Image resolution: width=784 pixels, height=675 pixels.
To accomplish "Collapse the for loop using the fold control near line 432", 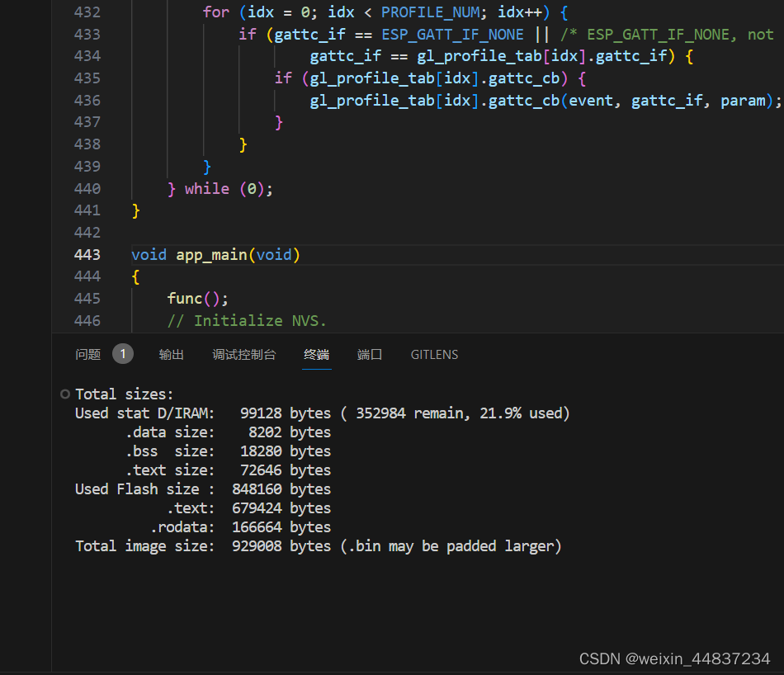I will coord(118,12).
